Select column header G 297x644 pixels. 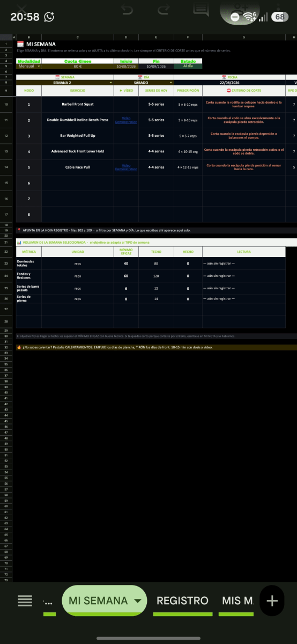tap(244, 37)
